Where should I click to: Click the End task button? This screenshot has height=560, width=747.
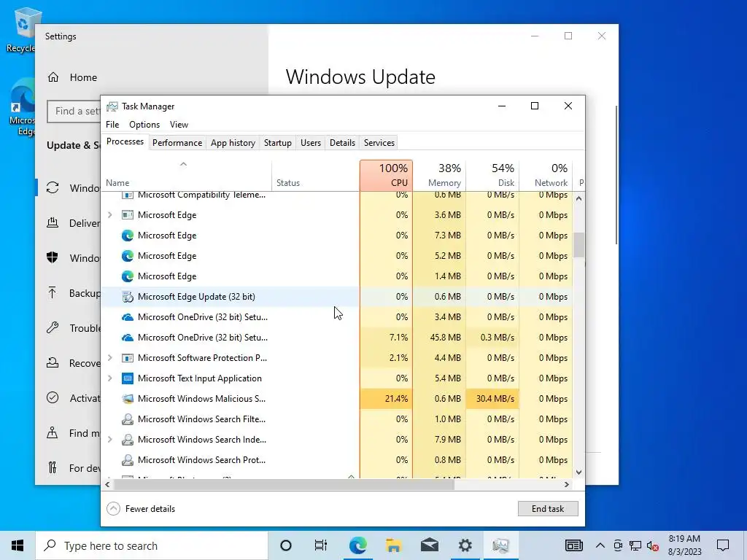548,508
